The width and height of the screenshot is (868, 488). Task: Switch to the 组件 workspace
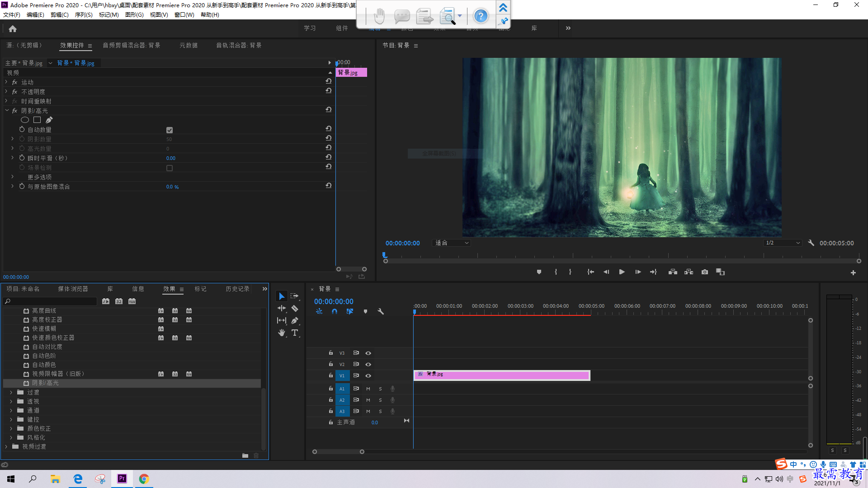tap(342, 28)
